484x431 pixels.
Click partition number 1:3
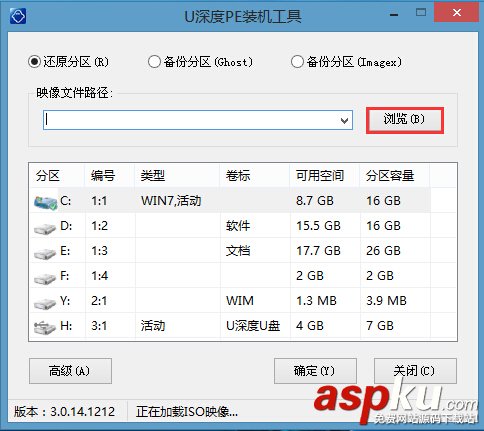99,251
